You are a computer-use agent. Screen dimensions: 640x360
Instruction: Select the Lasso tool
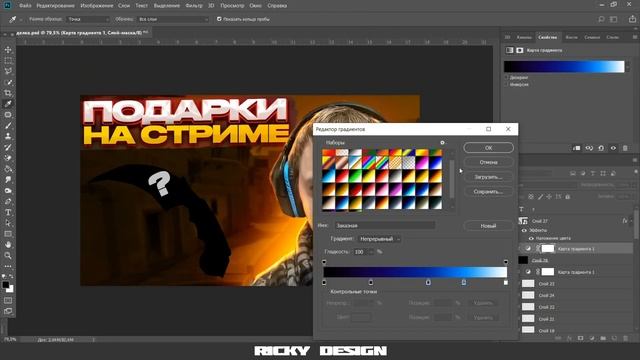(8, 71)
